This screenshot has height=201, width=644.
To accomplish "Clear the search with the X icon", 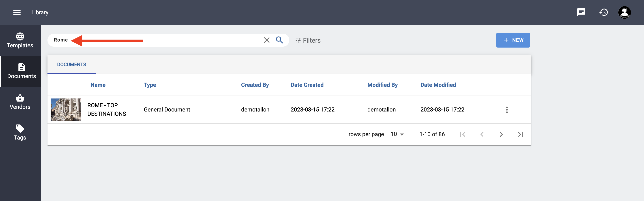I will (267, 40).
